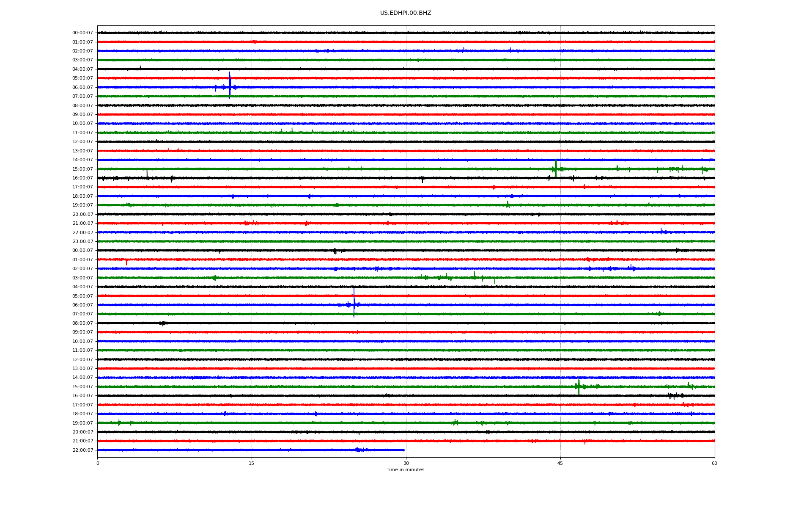Click the topmost 00:00:07 row label
The height and width of the screenshot is (508, 812).
[x=82, y=33]
